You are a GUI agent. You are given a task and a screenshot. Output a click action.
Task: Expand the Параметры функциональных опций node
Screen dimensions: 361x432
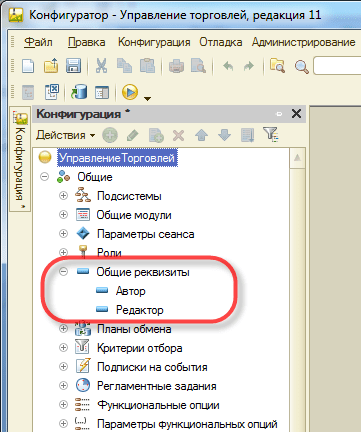click(x=63, y=424)
